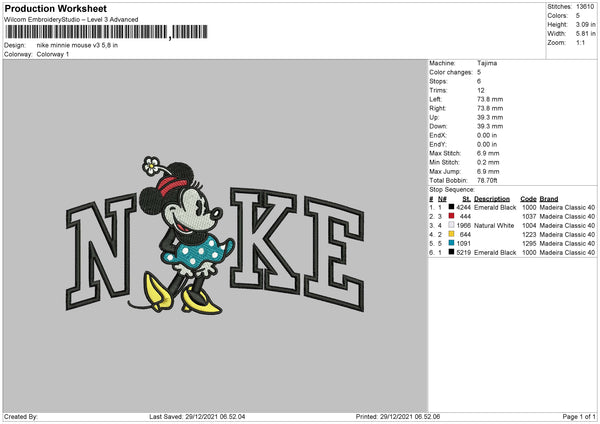Click the Height value 3.09 in
The width and height of the screenshot is (600, 424).
pyautogui.click(x=585, y=24)
